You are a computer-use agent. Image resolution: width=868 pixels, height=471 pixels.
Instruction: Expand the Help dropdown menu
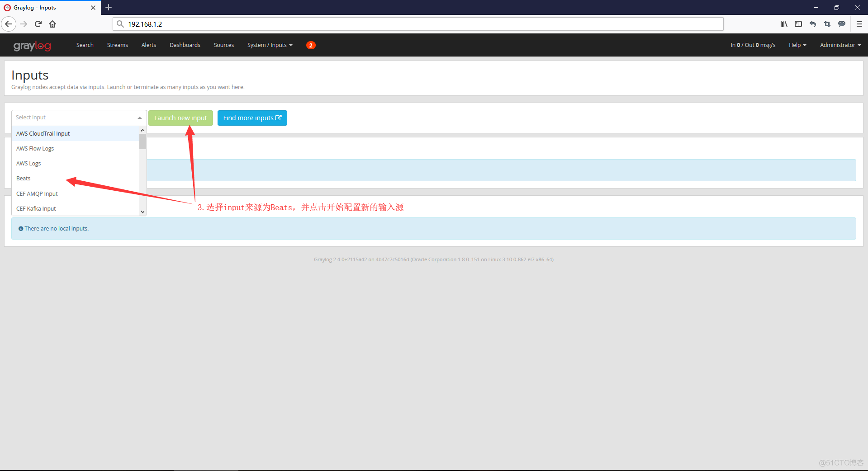tap(797, 45)
